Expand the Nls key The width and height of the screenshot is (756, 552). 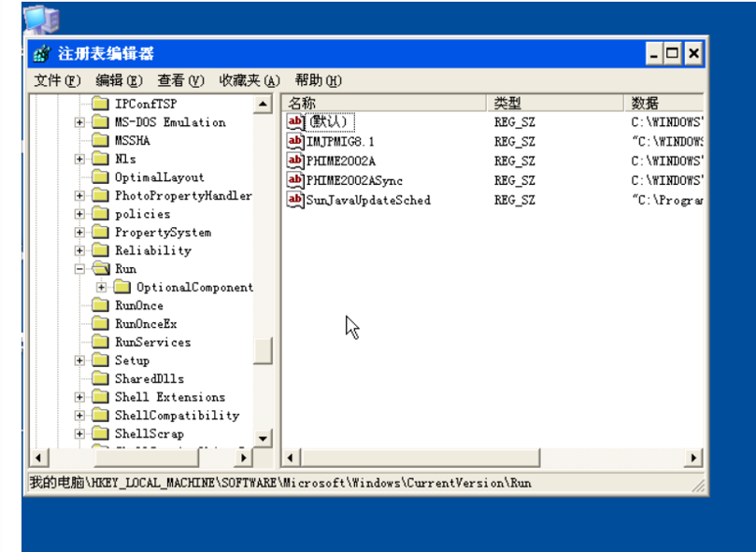click(79, 159)
